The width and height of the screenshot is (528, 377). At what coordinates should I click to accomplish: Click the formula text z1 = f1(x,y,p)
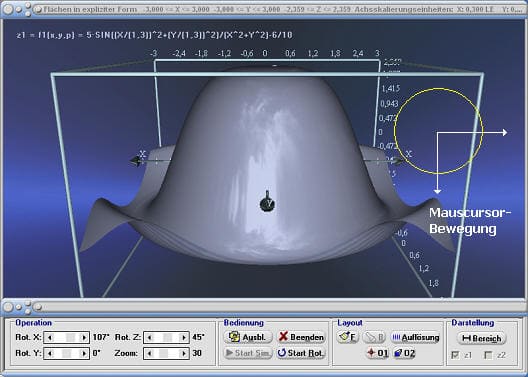[45, 35]
